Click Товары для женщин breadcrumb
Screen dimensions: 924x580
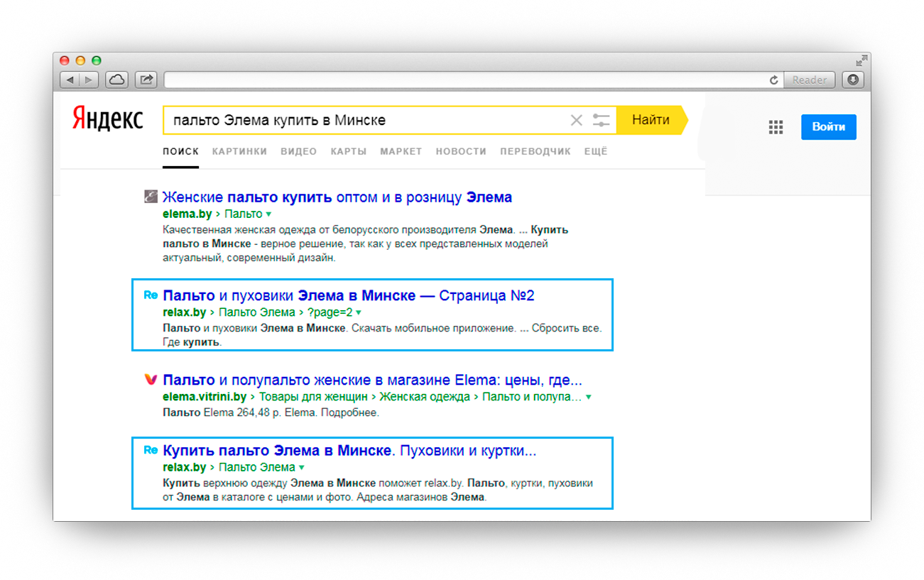313,397
